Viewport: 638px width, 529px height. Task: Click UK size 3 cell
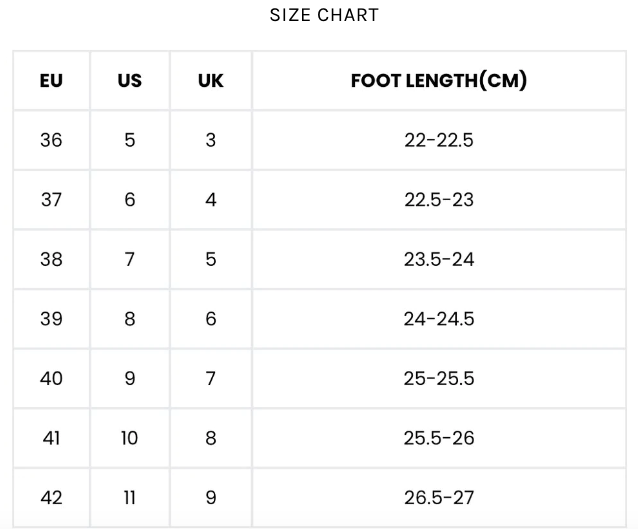click(210, 140)
